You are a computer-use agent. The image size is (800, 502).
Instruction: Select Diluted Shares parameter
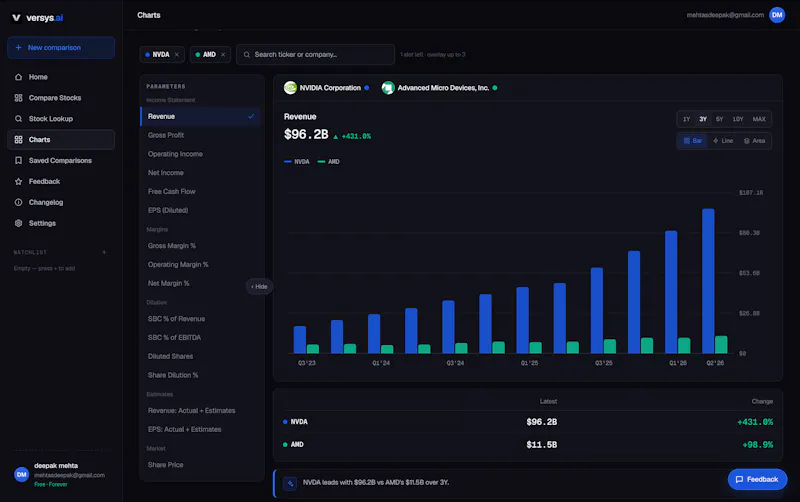(x=200, y=357)
